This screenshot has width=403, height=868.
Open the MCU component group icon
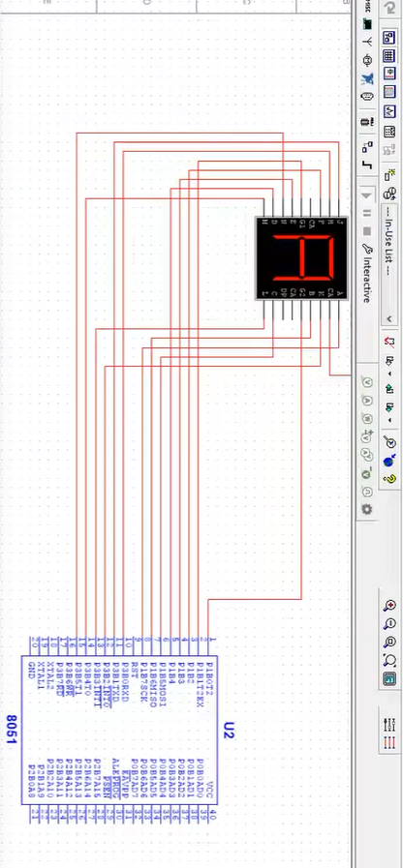click(x=367, y=121)
